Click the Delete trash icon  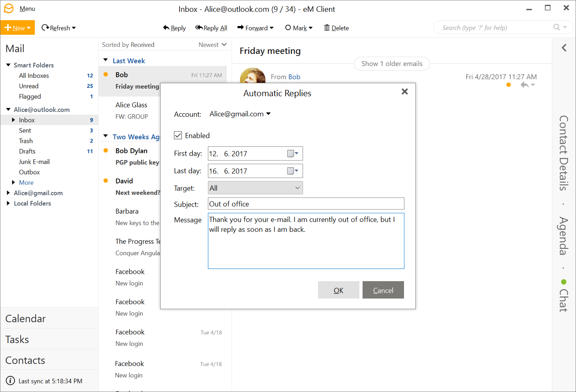(327, 28)
